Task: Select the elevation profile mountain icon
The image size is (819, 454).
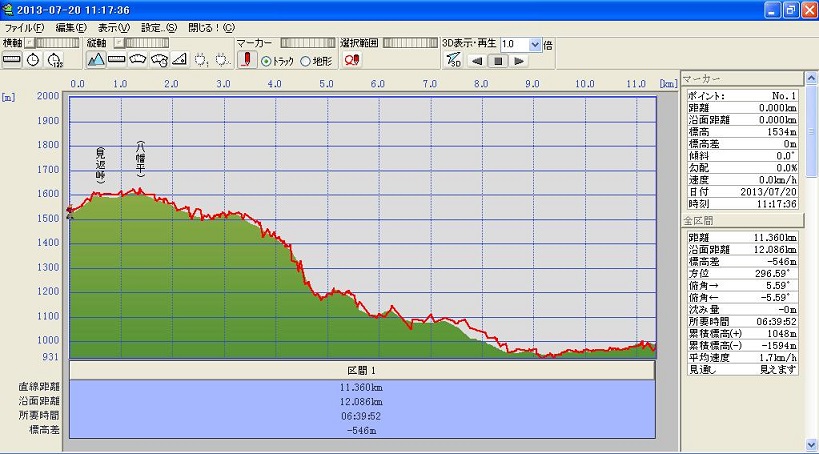Action: pyautogui.click(x=96, y=60)
